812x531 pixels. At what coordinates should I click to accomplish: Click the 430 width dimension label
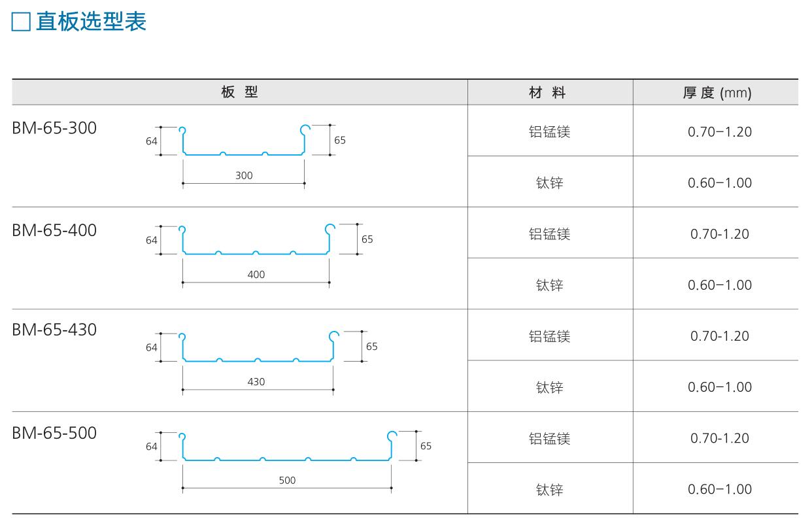click(256, 382)
